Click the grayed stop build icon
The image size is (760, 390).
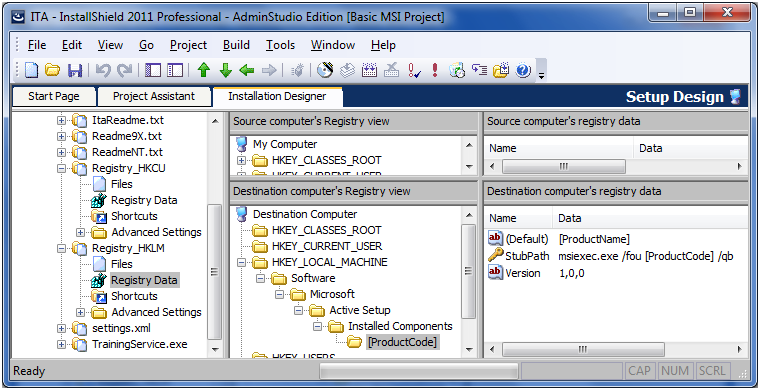pos(391,71)
